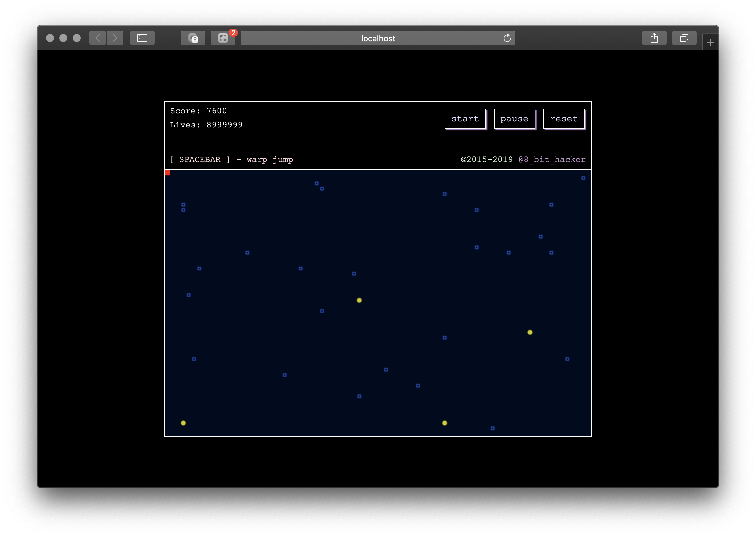Show the tab overview icon
Viewport: 756px width, 537px height.
pos(684,38)
